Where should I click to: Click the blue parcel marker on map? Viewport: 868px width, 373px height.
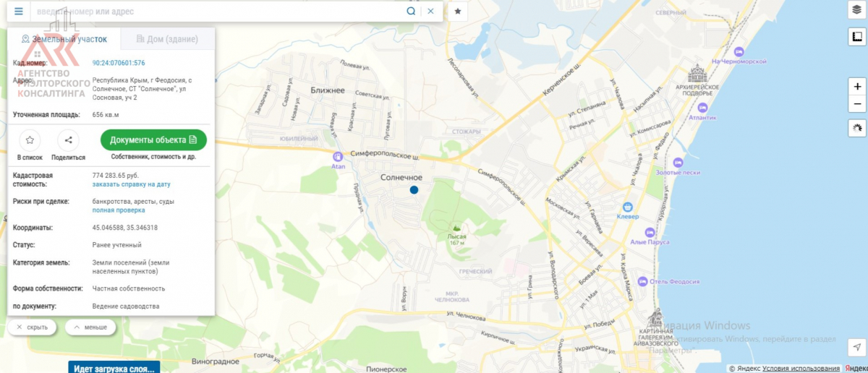414,189
